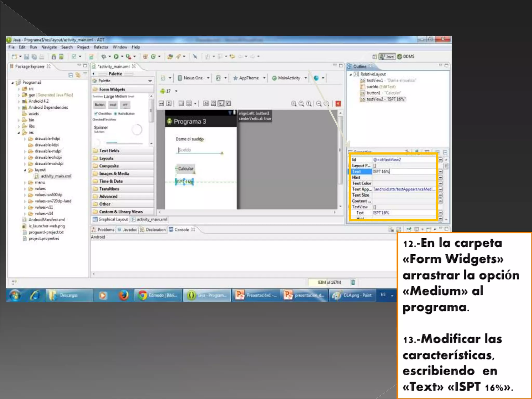The image size is (532, 399).
Task: Click the canvas vertical scrollbar
Action: point(340,151)
